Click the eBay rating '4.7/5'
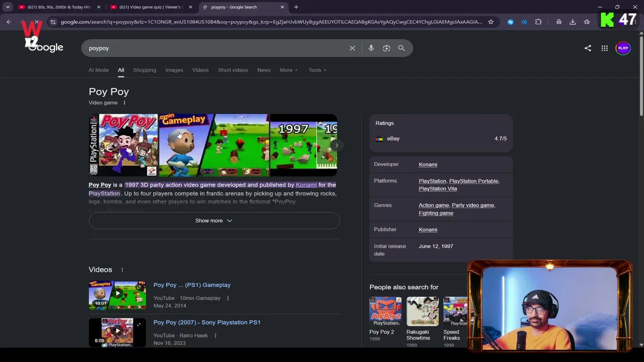644x362 pixels. click(501, 139)
